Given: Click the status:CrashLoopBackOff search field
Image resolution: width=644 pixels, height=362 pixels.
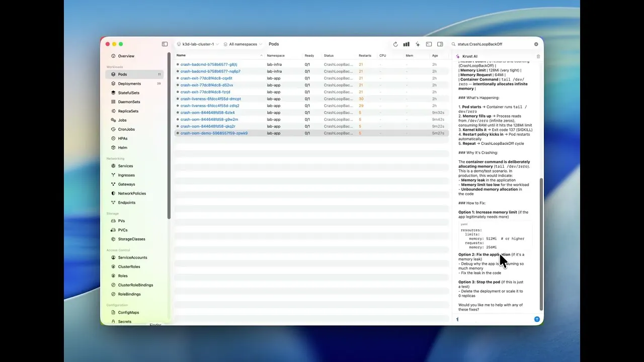Looking at the screenshot, I should coord(494,44).
